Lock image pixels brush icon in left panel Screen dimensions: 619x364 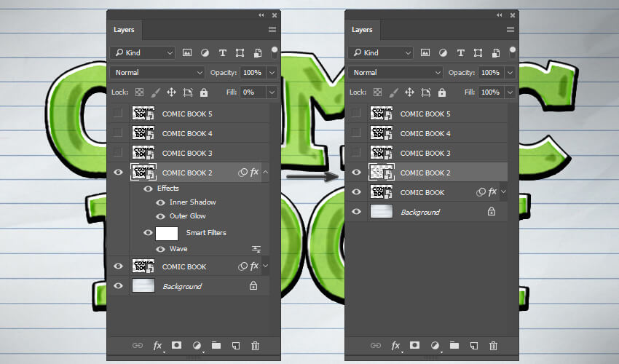[156, 92]
